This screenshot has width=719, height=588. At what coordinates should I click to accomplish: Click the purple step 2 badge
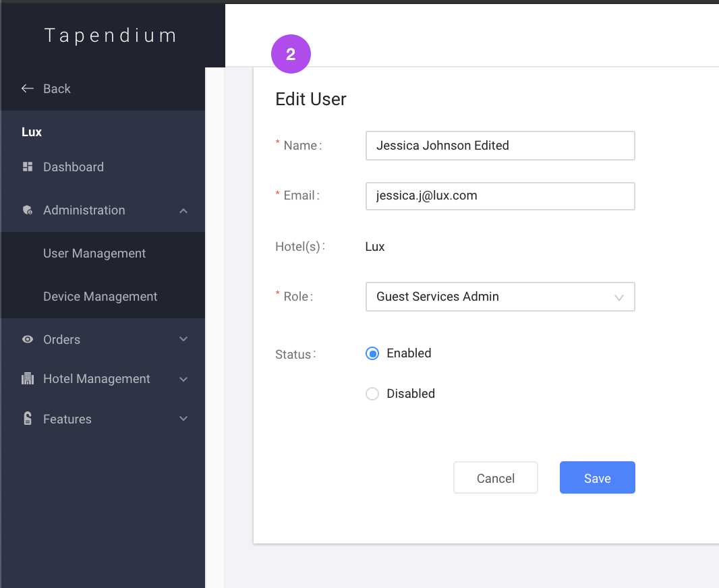coord(291,54)
